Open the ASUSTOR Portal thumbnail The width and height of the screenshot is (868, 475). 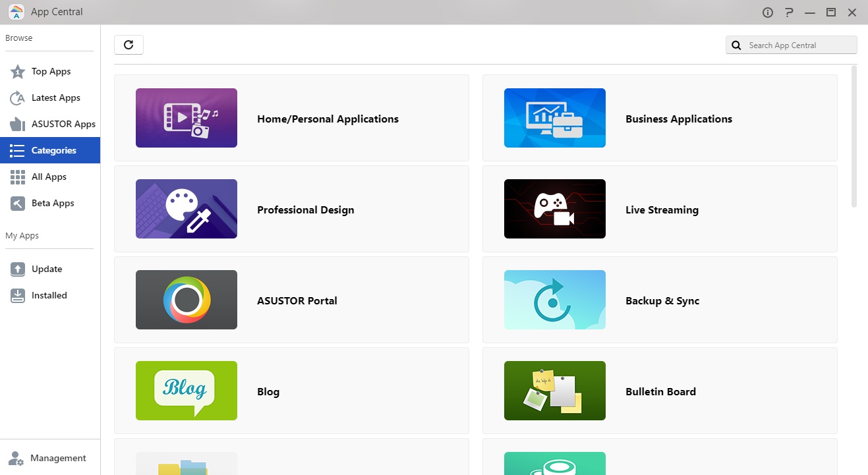[x=187, y=300]
